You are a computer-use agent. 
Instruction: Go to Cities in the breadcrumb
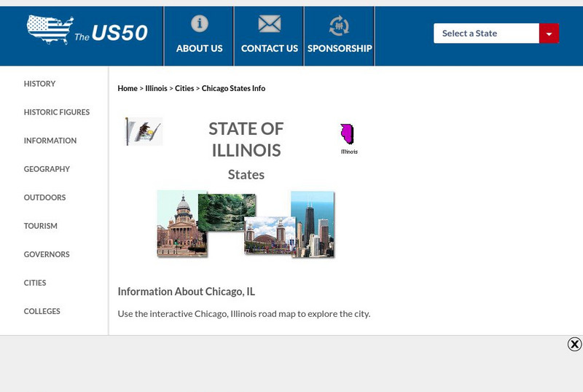click(x=184, y=88)
